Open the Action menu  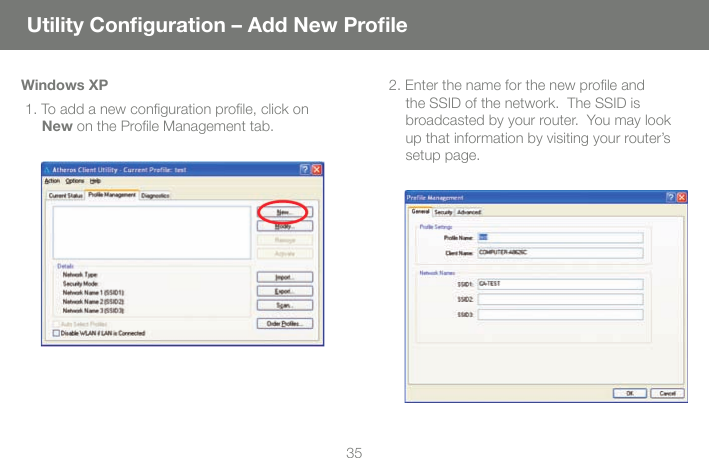point(52,181)
